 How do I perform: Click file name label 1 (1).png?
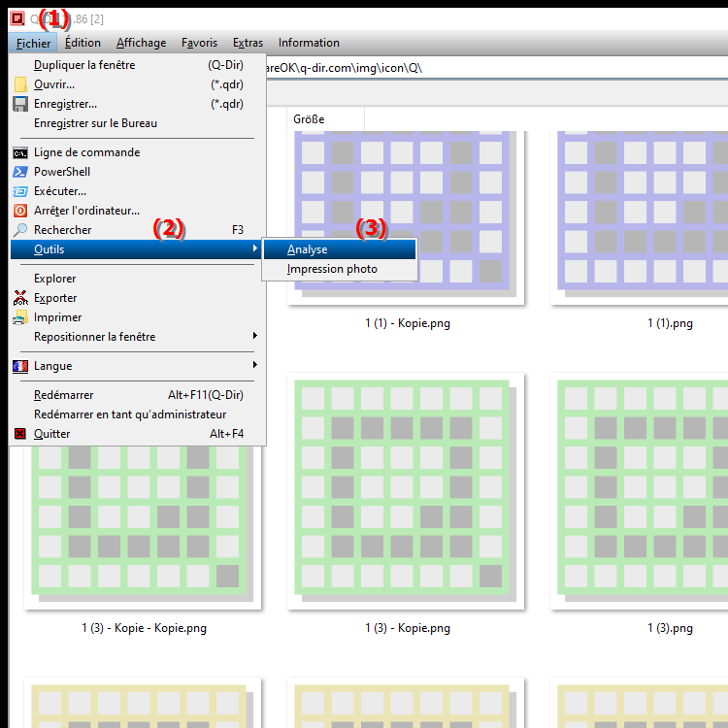coord(670,323)
